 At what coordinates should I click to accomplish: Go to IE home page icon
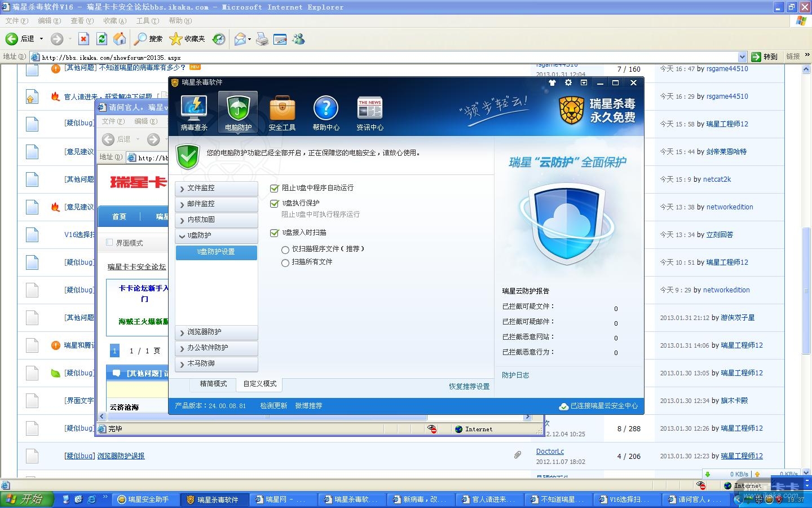pyautogui.click(x=120, y=39)
